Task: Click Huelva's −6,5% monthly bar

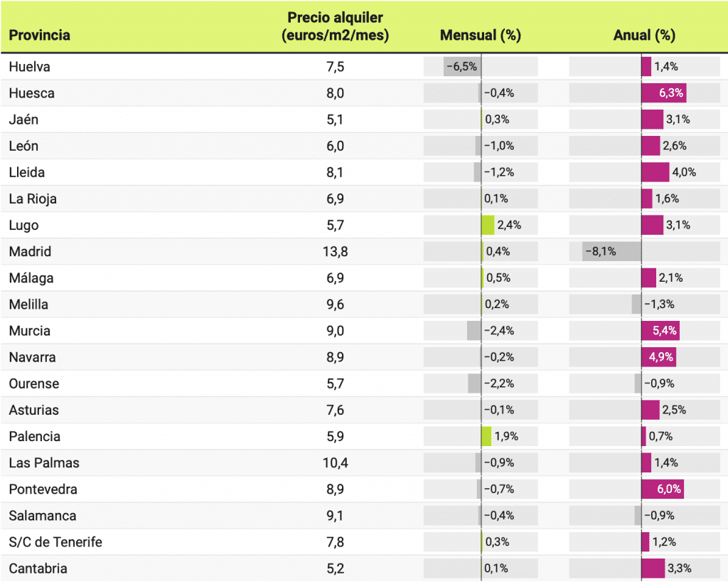Action: (x=461, y=67)
